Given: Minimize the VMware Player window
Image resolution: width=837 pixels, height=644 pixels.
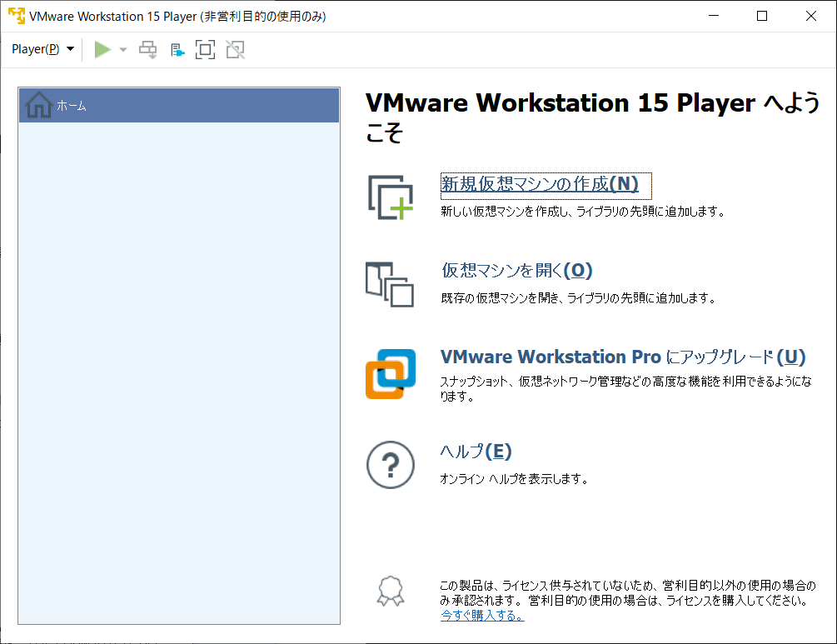Looking at the screenshot, I should tap(714, 16).
